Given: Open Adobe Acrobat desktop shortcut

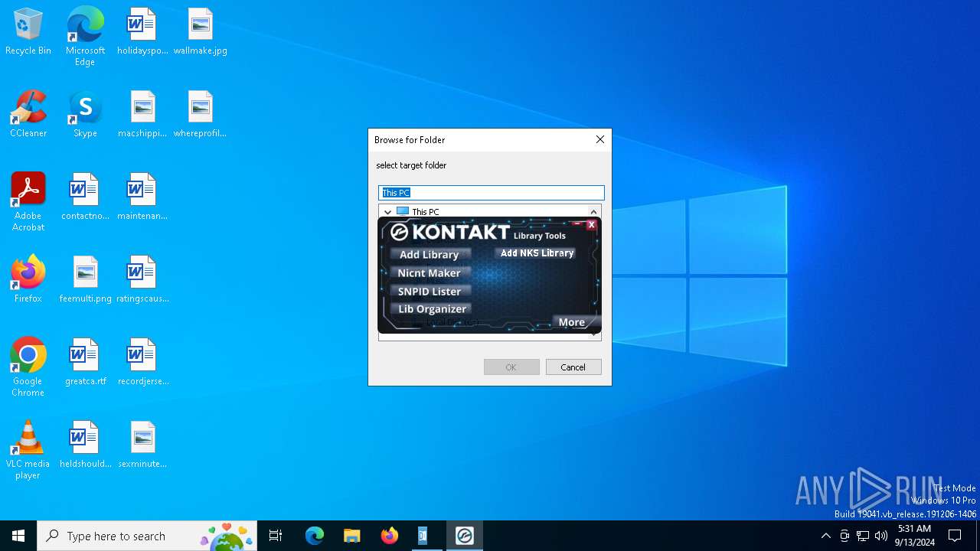Looking at the screenshot, I should [x=28, y=202].
